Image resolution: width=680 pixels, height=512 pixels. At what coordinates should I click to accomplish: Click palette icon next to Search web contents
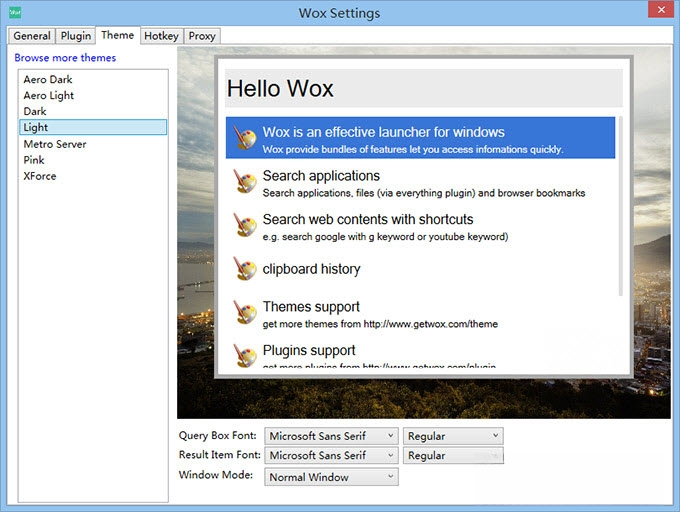pyautogui.click(x=245, y=225)
